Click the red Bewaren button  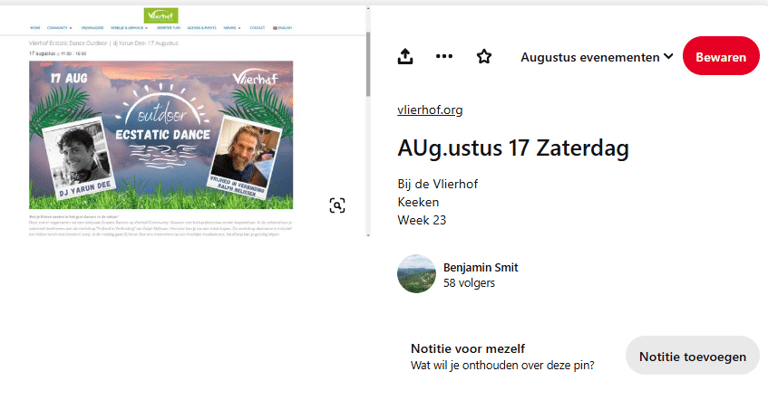click(x=721, y=56)
